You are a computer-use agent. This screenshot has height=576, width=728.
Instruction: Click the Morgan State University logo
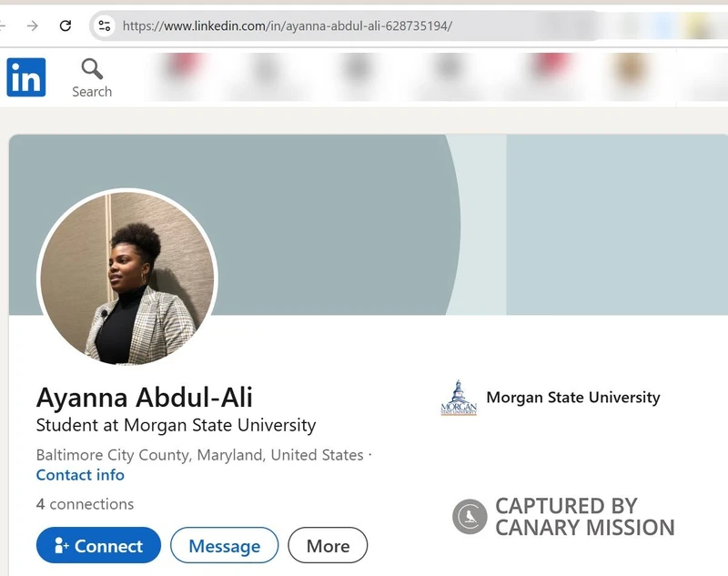459,398
